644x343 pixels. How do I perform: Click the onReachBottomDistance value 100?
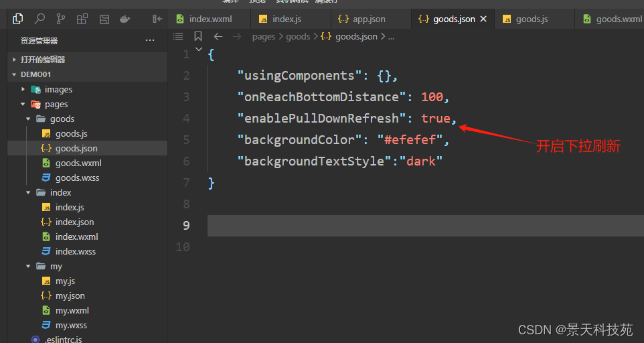point(432,97)
